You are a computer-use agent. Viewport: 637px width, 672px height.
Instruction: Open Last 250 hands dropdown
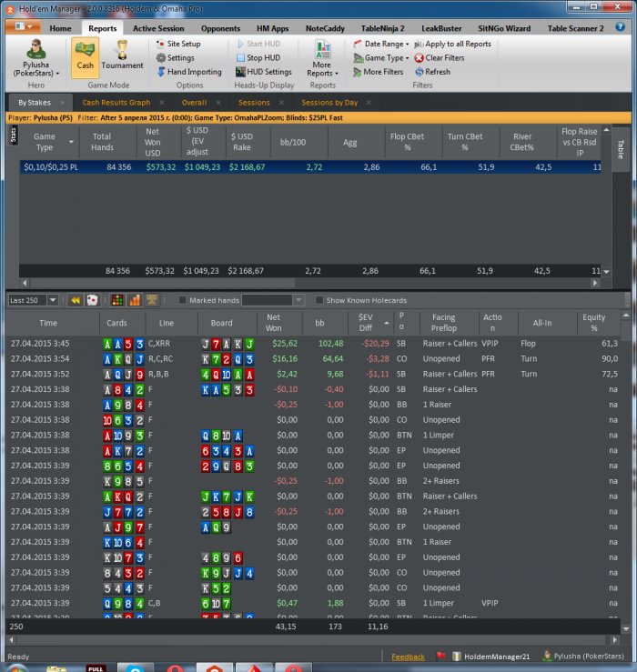[53, 300]
